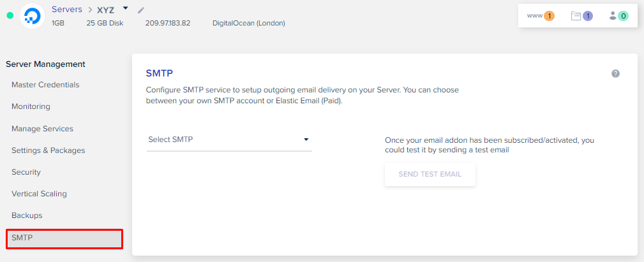Open Vertical Scaling settings

point(39,194)
